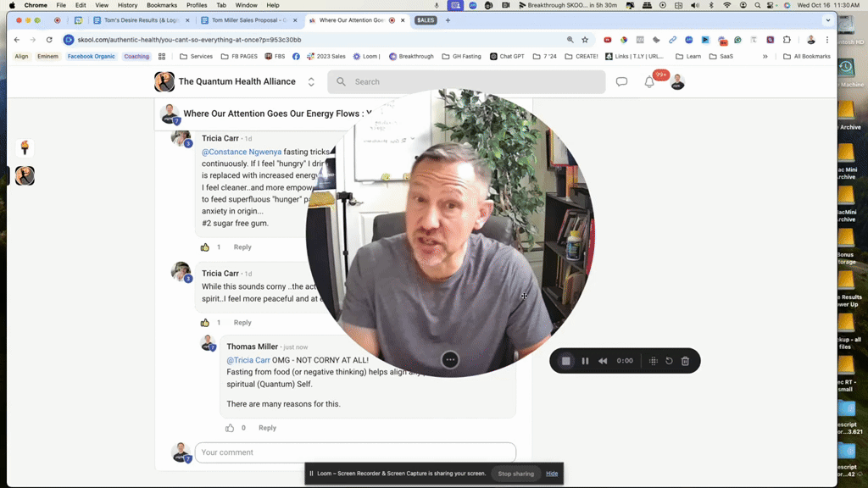868x488 pixels.
Task: Click the red YouTube extension icon
Action: [607, 40]
